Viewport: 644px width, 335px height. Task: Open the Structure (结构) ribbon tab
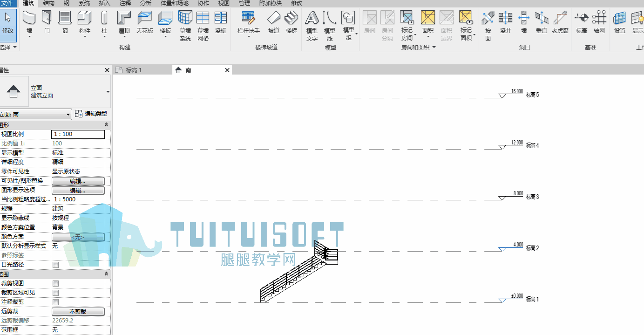coord(48,3)
